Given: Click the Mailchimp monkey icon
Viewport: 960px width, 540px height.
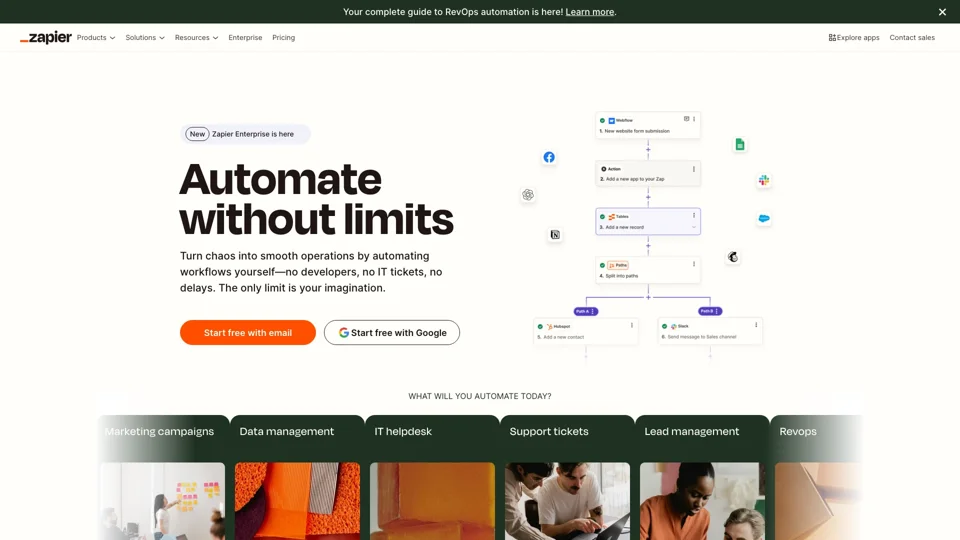Looking at the screenshot, I should (733, 257).
